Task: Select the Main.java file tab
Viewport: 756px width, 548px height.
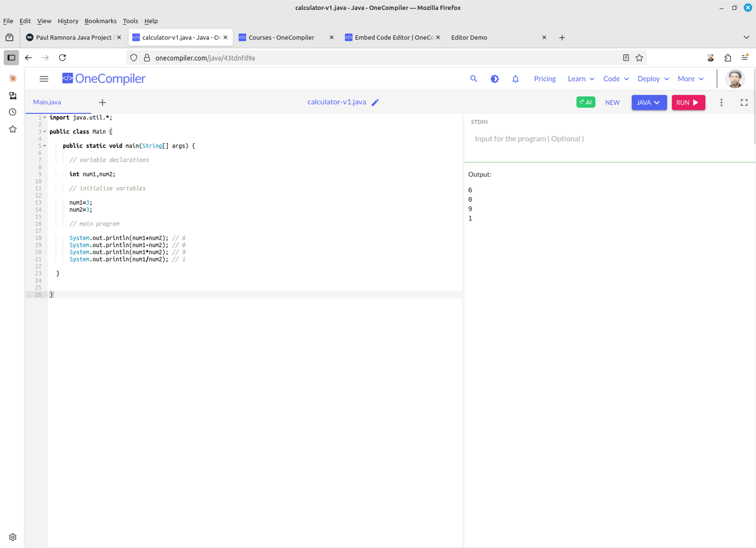Action: tap(47, 102)
